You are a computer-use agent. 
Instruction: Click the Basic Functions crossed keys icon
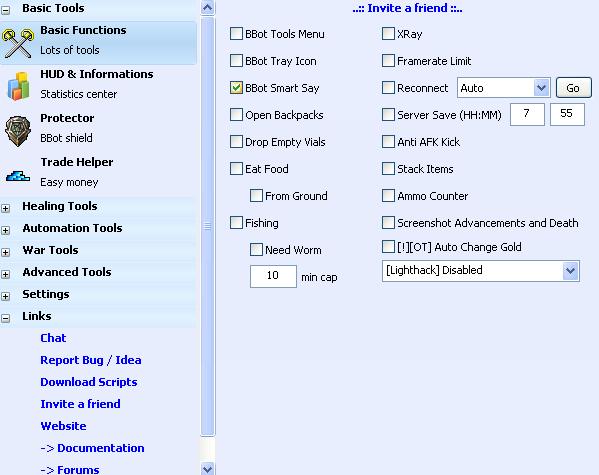pos(18,44)
